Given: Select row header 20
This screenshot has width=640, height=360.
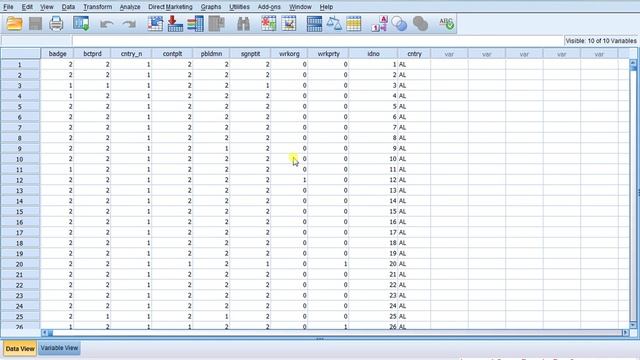Looking at the screenshot, I should (x=20, y=264).
